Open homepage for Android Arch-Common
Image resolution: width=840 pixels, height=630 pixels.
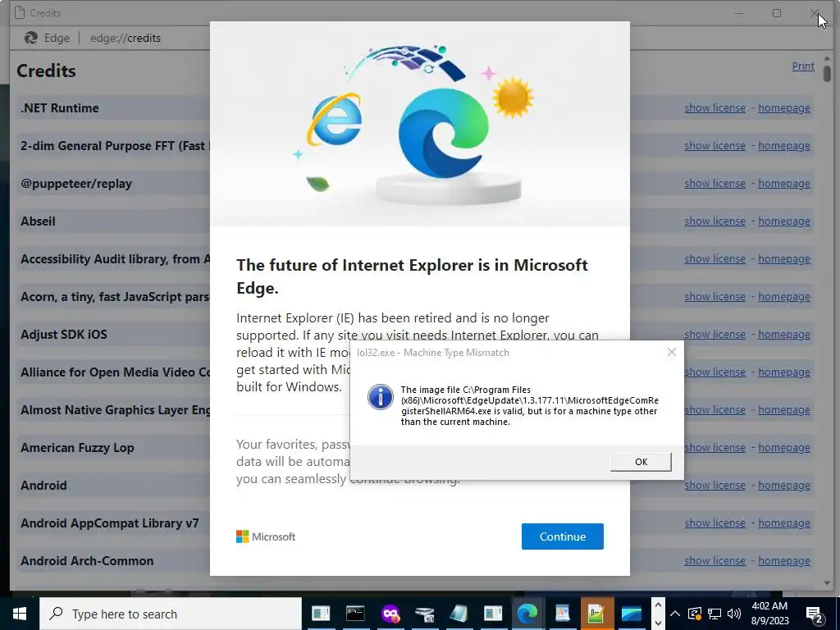(x=783, y=560)
